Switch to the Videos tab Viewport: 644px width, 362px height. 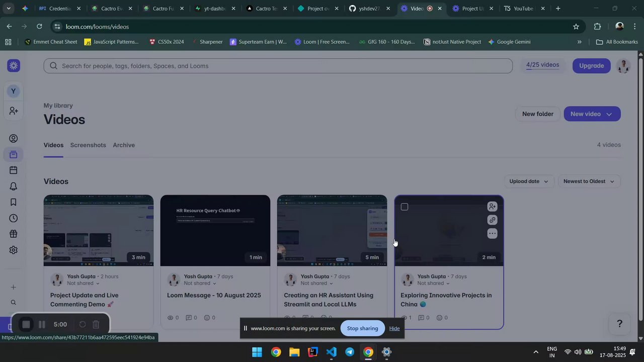(53, 145)
